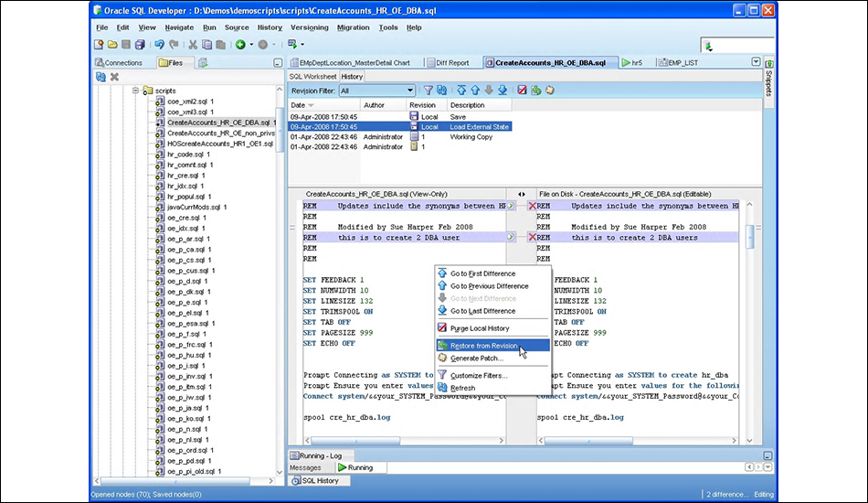This screenshot has width=868, height=503.
Task: Select Customize Filters in context menu
Action: [x=492, y=376]
